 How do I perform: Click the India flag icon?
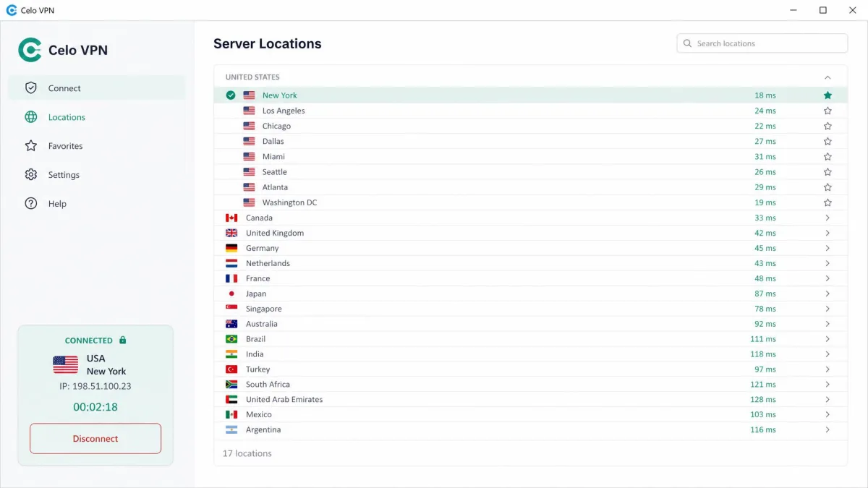pyautogui.click(x=231, y=354)
